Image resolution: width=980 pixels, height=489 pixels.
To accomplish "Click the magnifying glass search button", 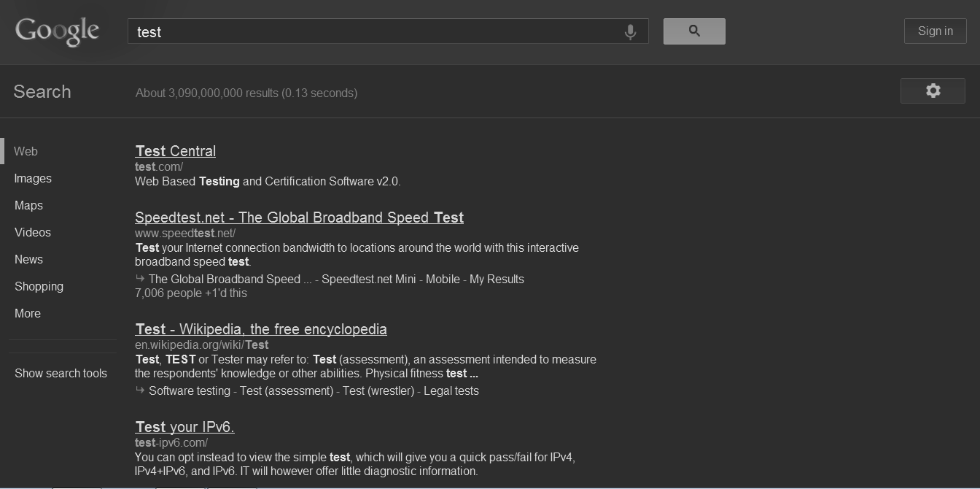I will pyautogui.click(x=694, y=31).
